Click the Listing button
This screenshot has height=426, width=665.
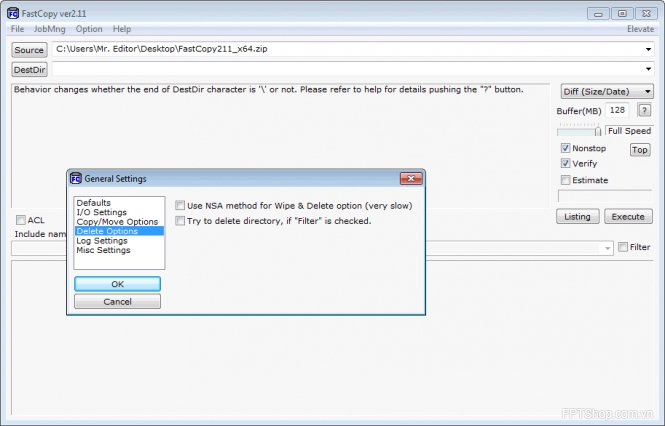pyautogui.click(x=577, y=216)
